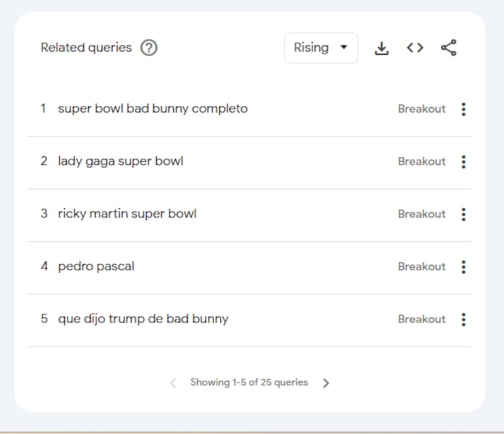Screen dimensions: 504x434
Task: Click Breakout label for lady gaga row
Action: [421, 162]
